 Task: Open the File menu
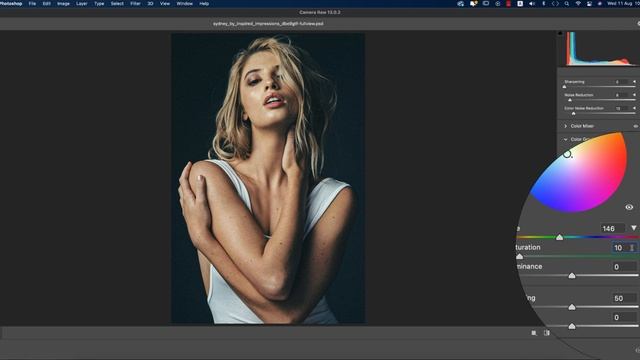pyautogui.click(x=32, y=4)
